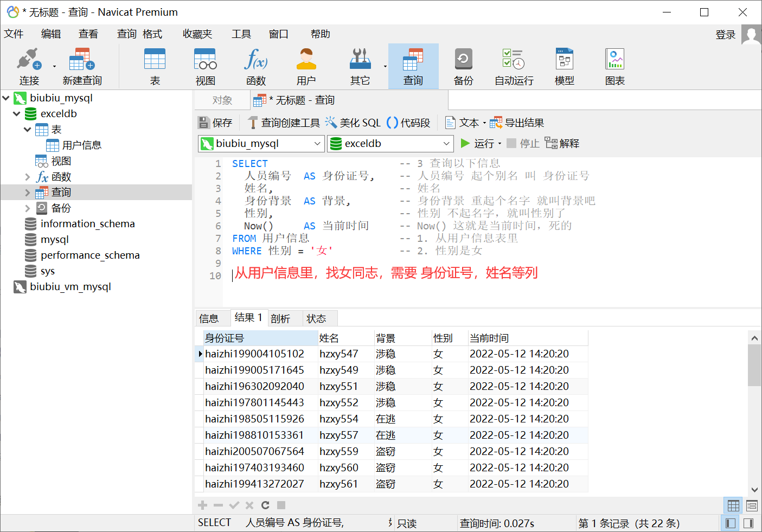The width and height of the screenshot is (762, 532).
Task: Open the Model (模型) toolbar icon
Action: pos(565,66)
